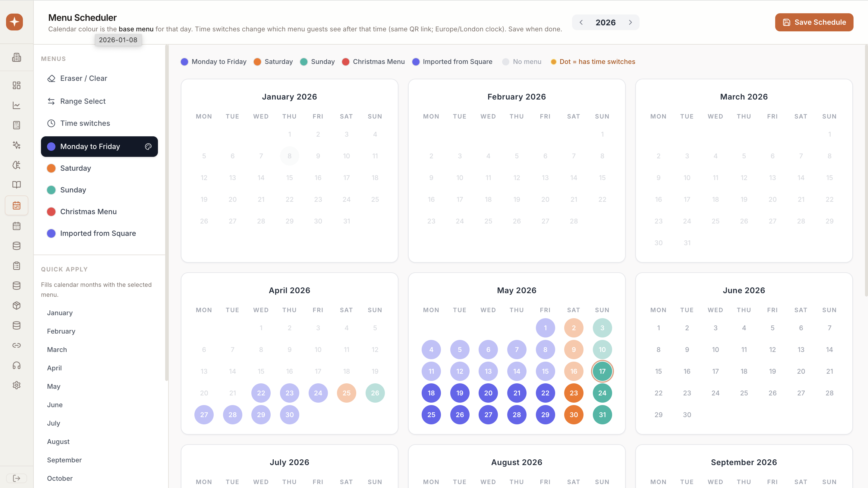Open the chain link icon

(17, 345)
